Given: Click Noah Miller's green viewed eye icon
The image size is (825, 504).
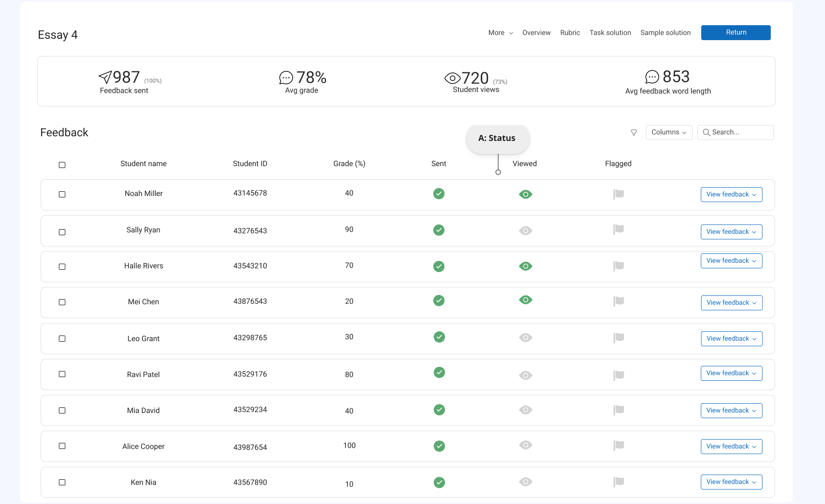Looking at the screenshot, I should click(526, 194).
